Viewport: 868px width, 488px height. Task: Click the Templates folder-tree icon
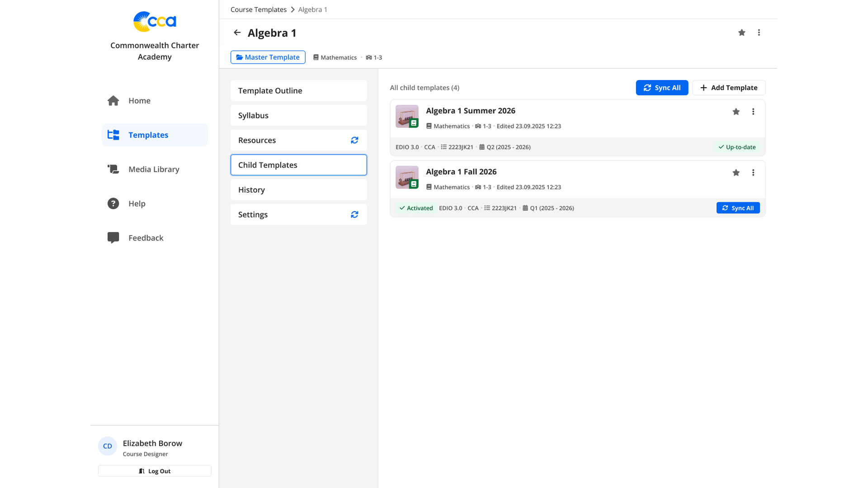click(x=113, y=135)
